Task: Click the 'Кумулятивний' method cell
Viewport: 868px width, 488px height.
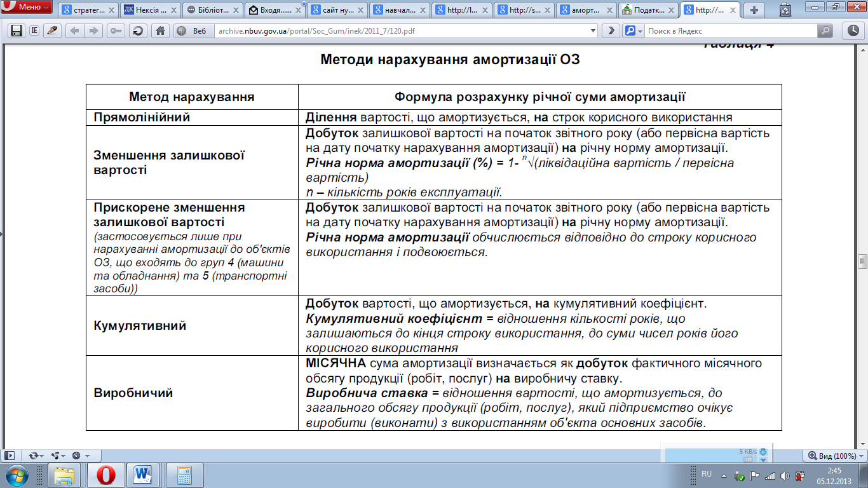Action: pos(192,325)
